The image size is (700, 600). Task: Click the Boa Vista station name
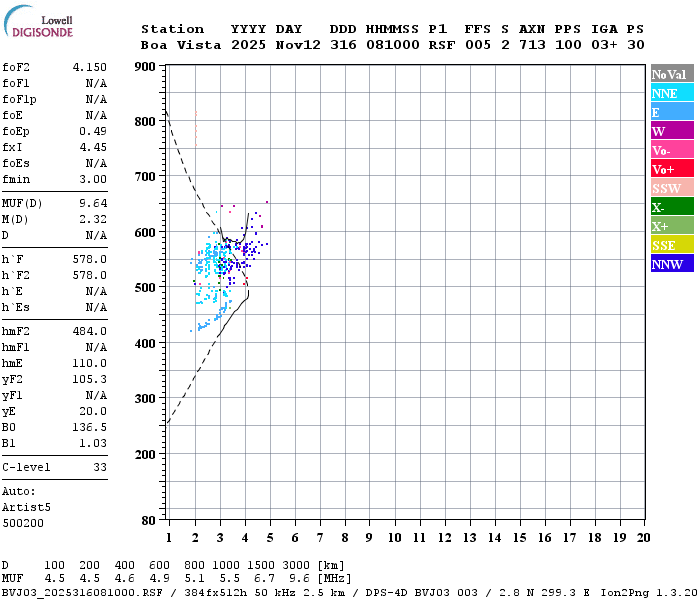click(x=181, y=45)
